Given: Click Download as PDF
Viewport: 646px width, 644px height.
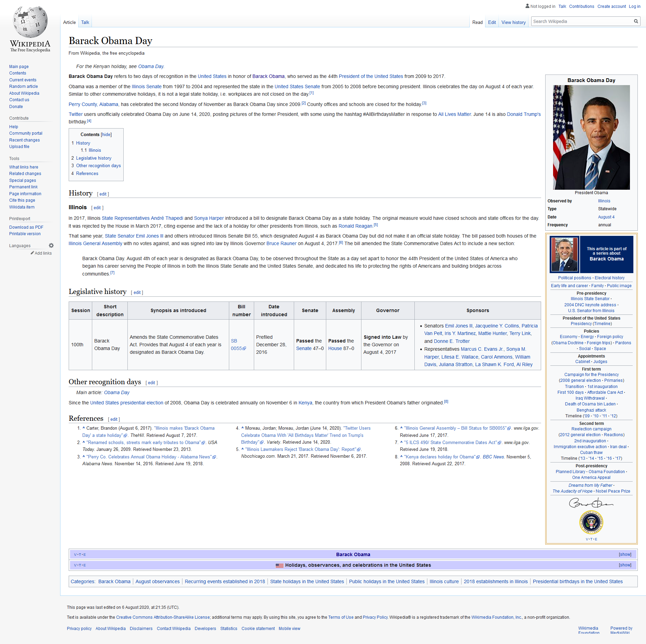Looking at the screenshot, I should coord(26,227).
